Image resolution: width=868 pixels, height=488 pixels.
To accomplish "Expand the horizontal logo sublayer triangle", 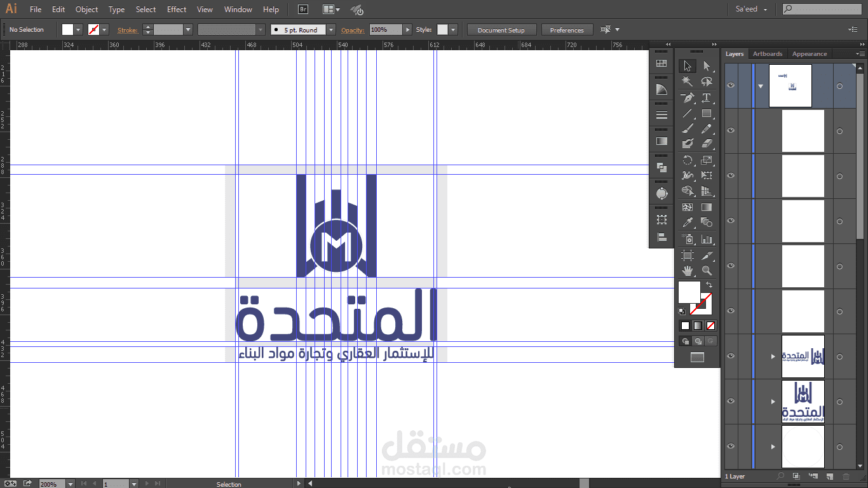I will (773, 356).
